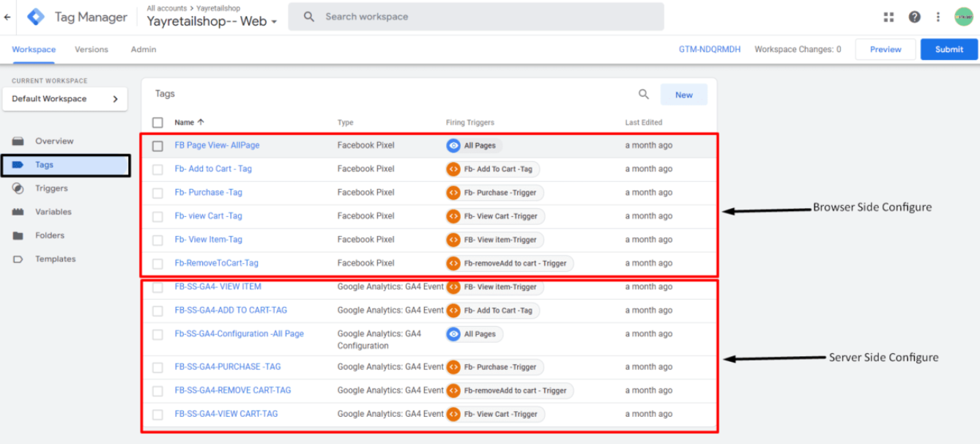980x444 pixels.
Task: Open the FB-SS-GA4-PURCHASE -TAG link
Action: (227, 367)
